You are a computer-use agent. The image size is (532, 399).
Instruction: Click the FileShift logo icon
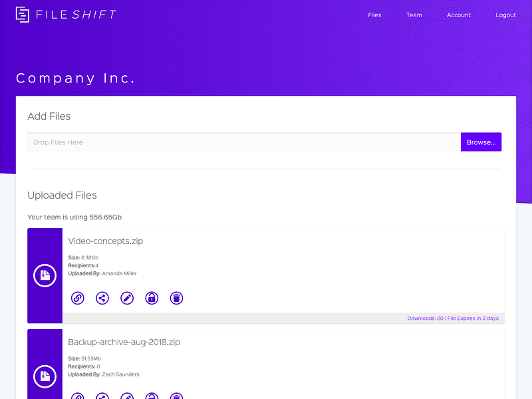coord(23,15)
